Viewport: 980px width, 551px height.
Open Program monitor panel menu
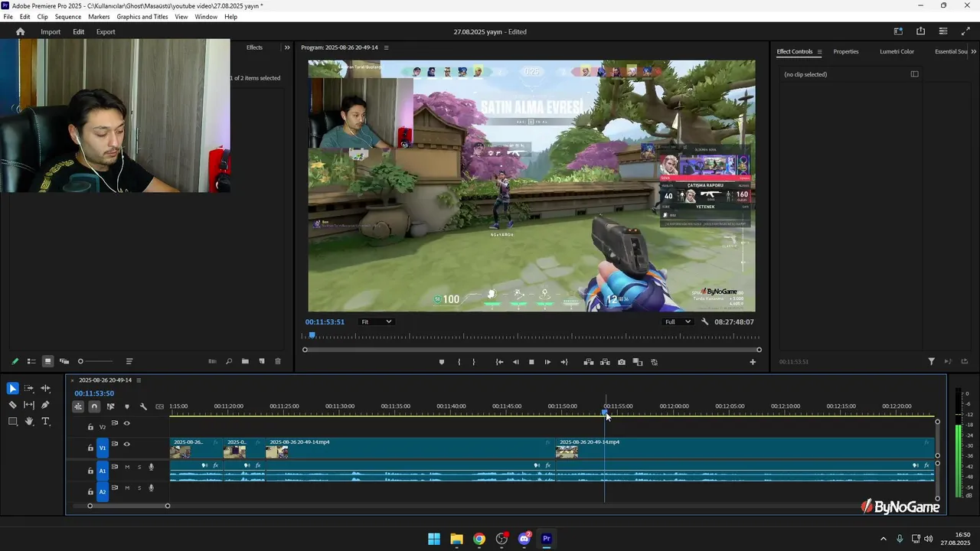386,47
